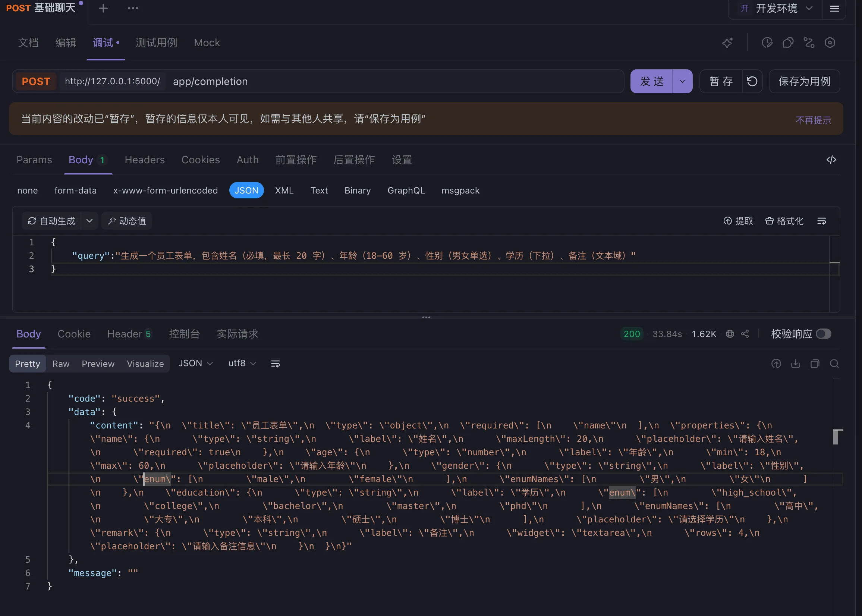Open the history clock icon
Viewport: 862px width, 616px height.
767,43
